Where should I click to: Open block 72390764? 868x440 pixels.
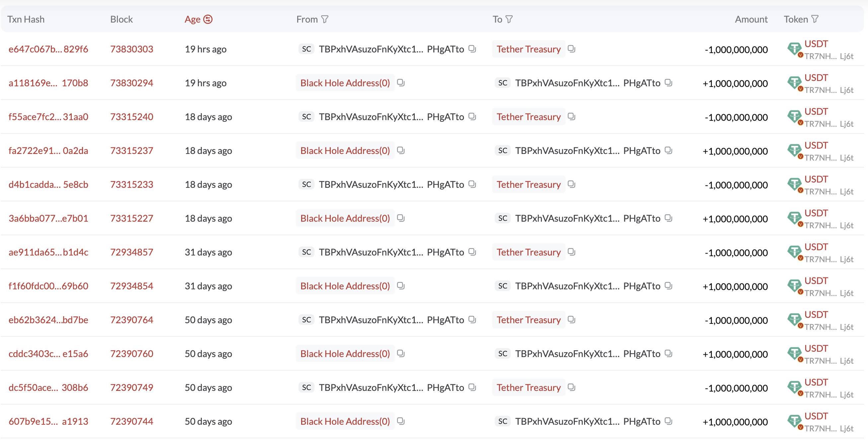click(132, 320)
